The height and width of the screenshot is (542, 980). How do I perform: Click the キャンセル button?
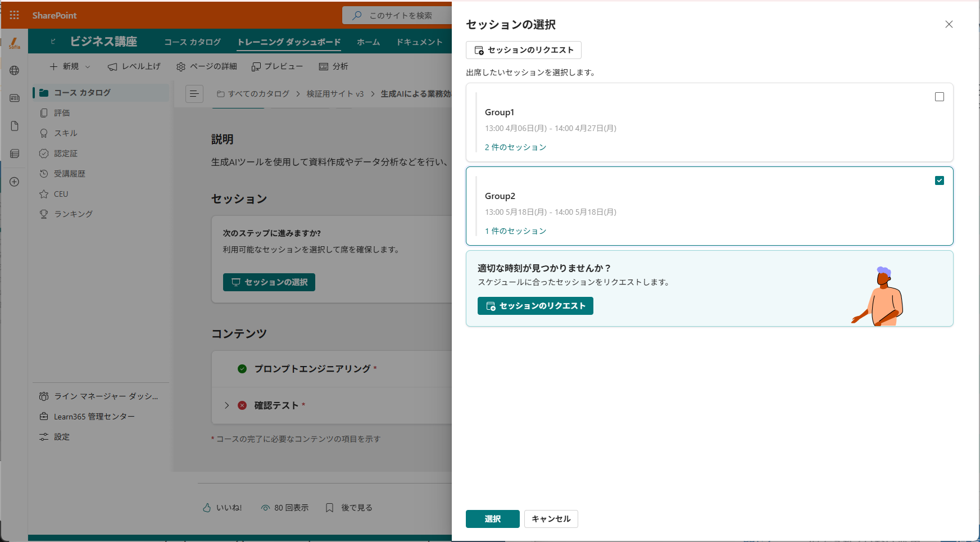click(x=551, y=519)
